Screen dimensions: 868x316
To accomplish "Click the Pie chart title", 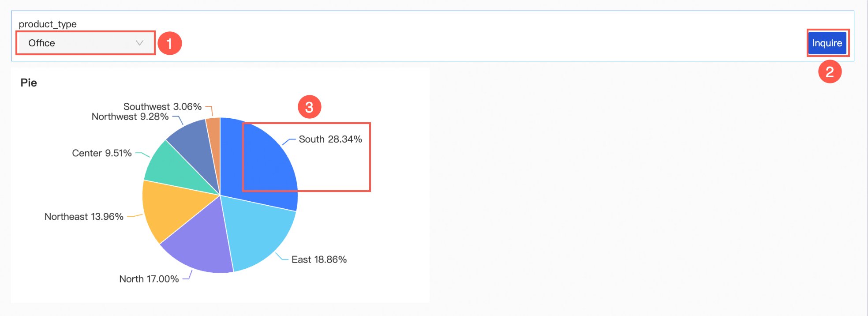I will [x=29, y=83].
